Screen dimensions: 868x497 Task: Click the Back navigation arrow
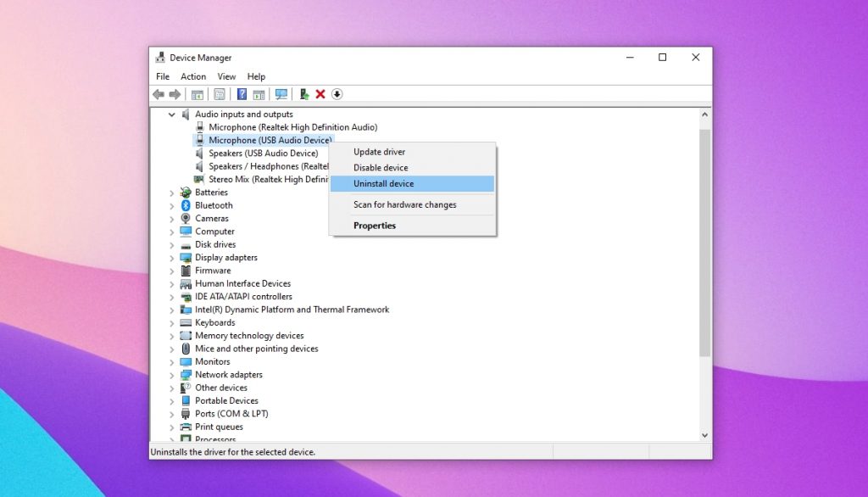158,94
